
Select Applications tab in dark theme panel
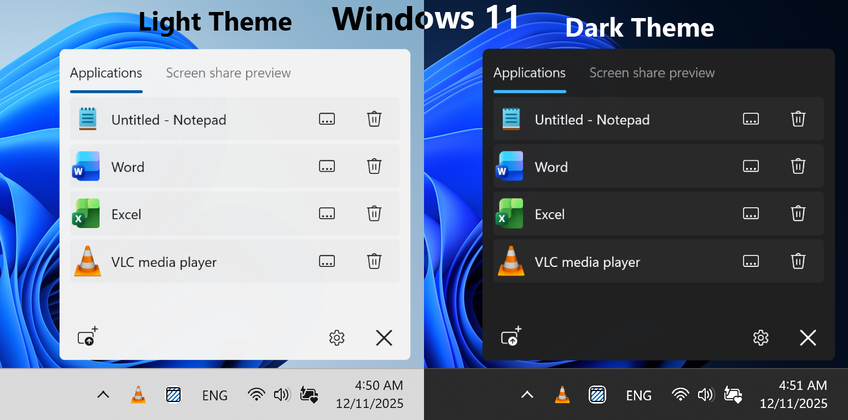529,73
